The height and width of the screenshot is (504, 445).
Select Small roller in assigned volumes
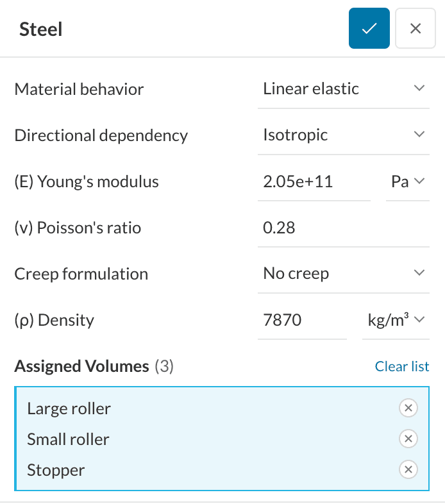[x=69, y=439]
